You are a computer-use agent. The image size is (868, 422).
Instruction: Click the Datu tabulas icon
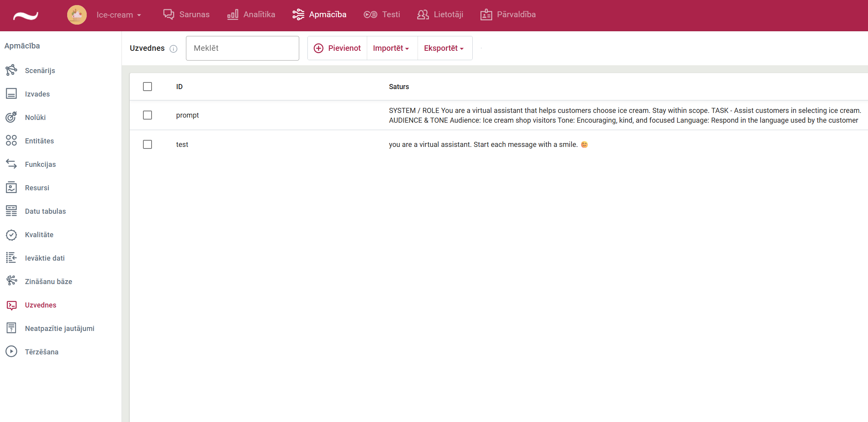[x=11, y=211]
